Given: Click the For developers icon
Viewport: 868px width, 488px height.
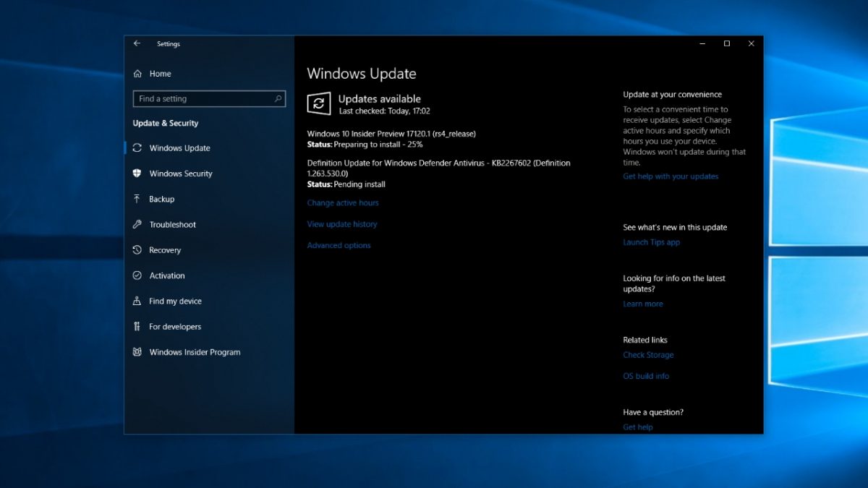Looking at the screenshot, I should click(138, 326).
